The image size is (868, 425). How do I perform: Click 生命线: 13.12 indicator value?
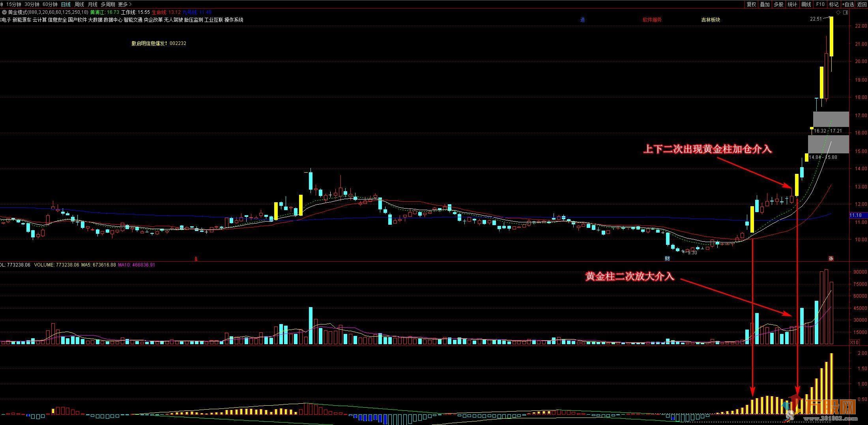point(166,12)
